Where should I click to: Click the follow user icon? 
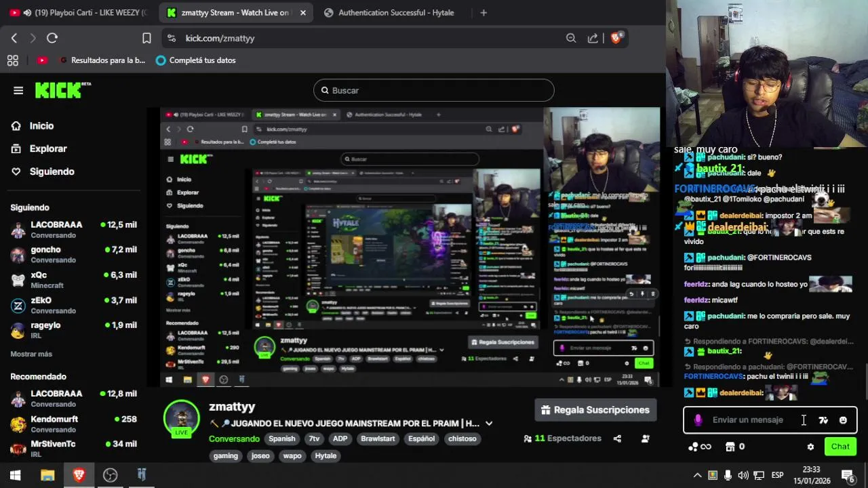[x=646, y=439]
